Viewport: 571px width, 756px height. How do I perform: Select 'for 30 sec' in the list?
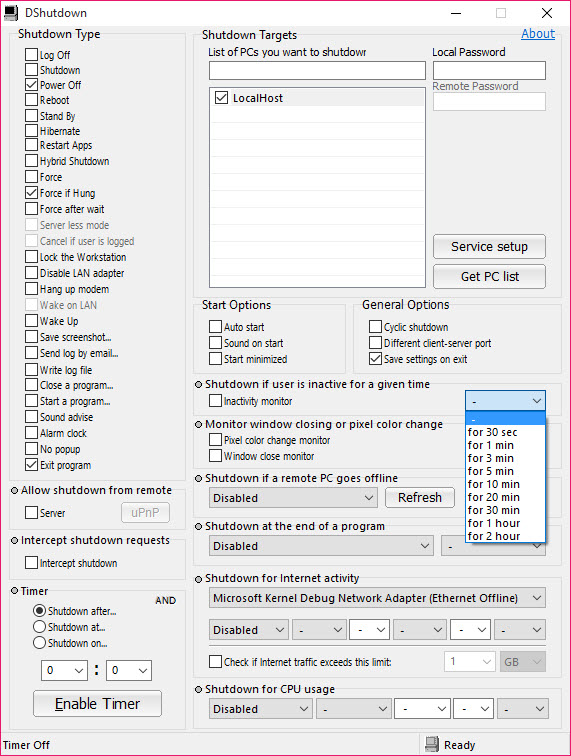505,432
